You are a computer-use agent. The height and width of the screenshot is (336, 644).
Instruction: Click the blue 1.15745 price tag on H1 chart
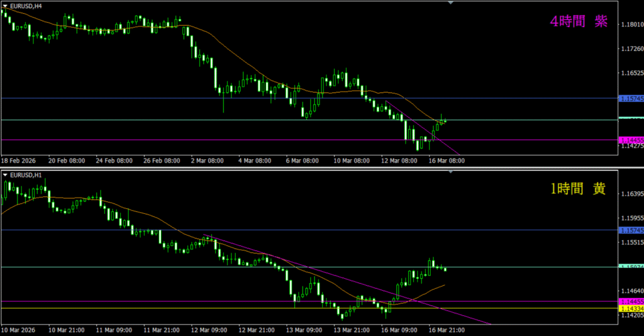pos(631,230)
